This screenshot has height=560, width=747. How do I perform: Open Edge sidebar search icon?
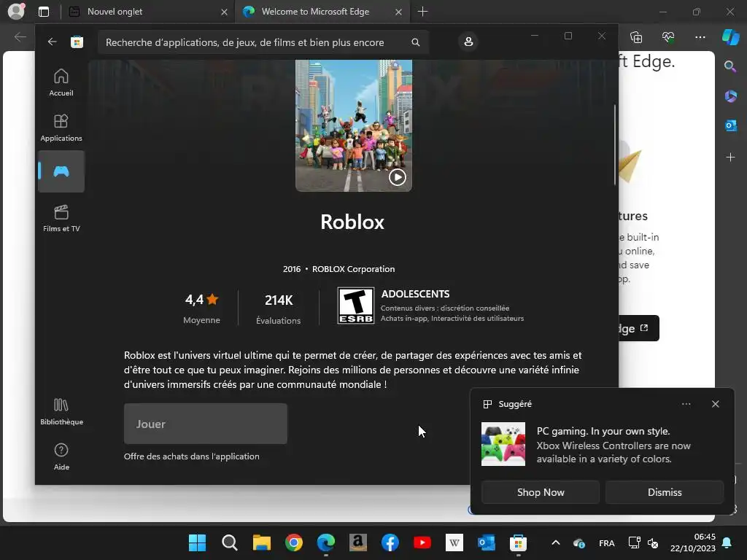[729, 66]
